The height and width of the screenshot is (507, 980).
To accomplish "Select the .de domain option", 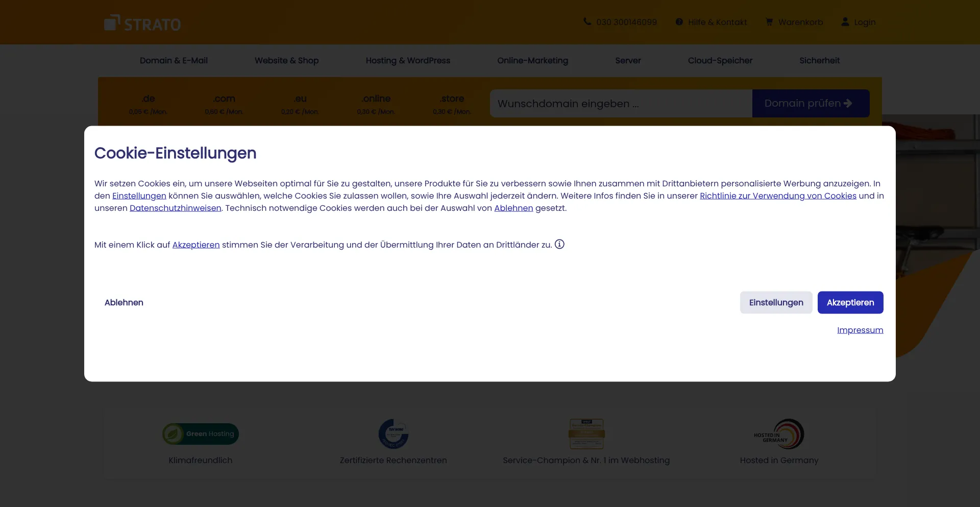I will pyautogui.click(x=148, y=104).
